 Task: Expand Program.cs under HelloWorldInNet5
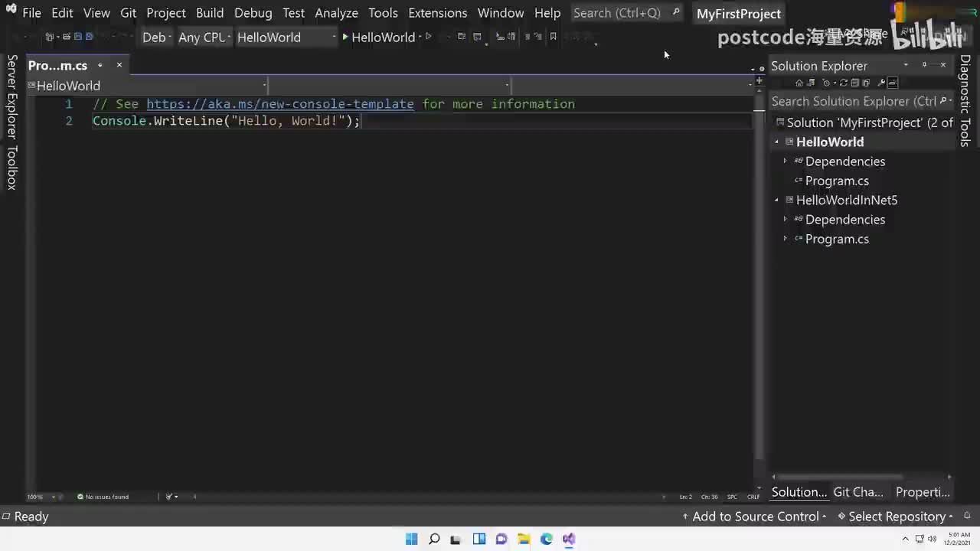(x=785, y=239)
